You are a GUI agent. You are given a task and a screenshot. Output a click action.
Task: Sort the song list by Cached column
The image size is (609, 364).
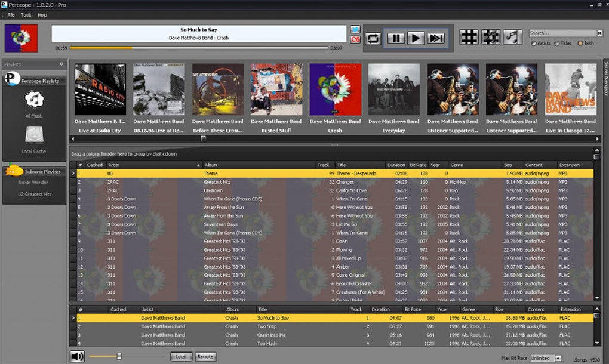coord(95,165)
